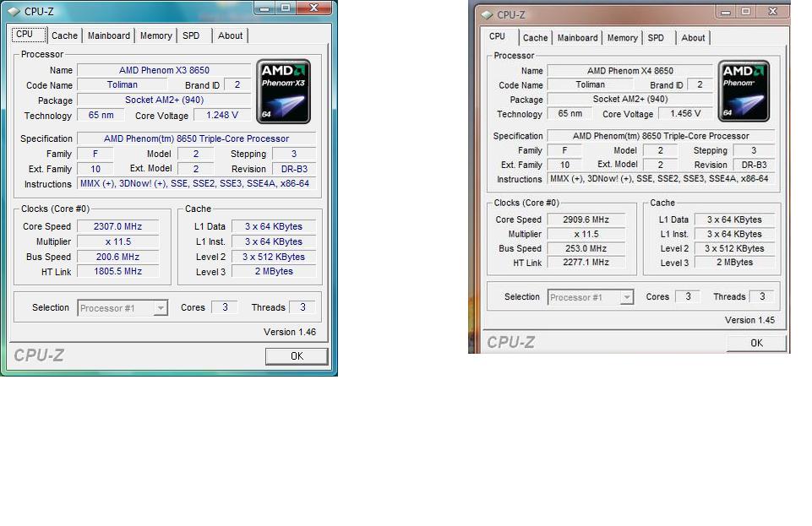Click Instructions field in left window
This screenshot has height=526, width=812.
196,184
